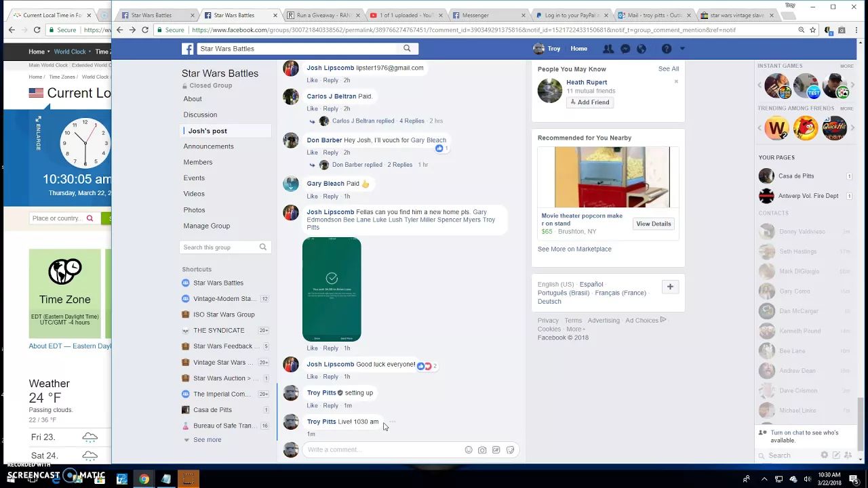Insert an emoji in the comment box

tap(469, 450)
